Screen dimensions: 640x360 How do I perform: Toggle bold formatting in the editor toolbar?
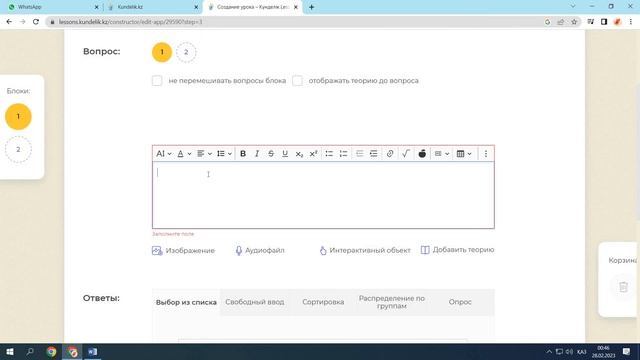tap(243, 154)
